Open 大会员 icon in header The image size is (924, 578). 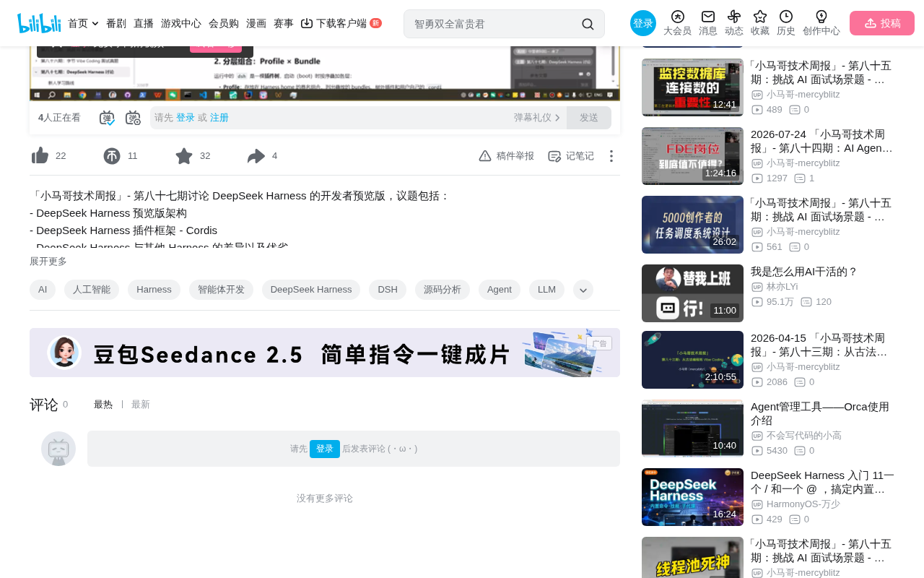click(677, 17)
